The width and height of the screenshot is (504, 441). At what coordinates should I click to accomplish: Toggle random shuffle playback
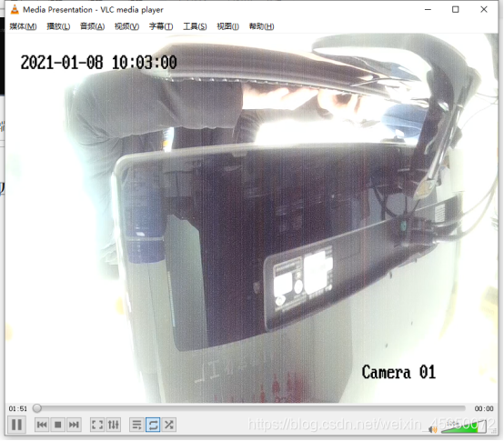tap(169, 425)
